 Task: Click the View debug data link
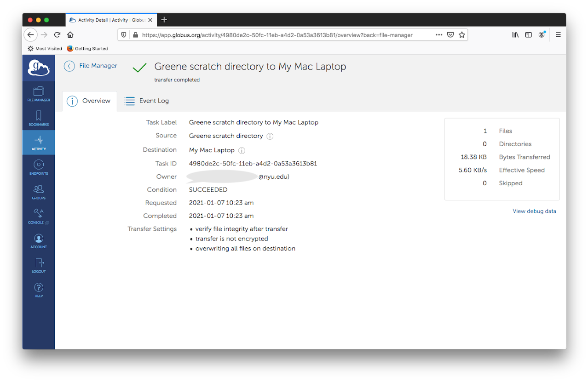click(x=534, y=211)
